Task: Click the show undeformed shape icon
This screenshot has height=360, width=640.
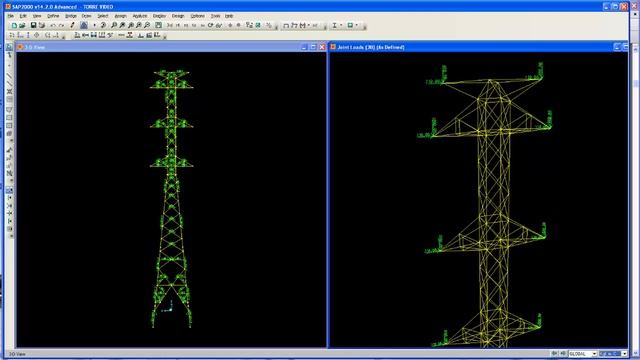Action: click(x=286, y=25)
